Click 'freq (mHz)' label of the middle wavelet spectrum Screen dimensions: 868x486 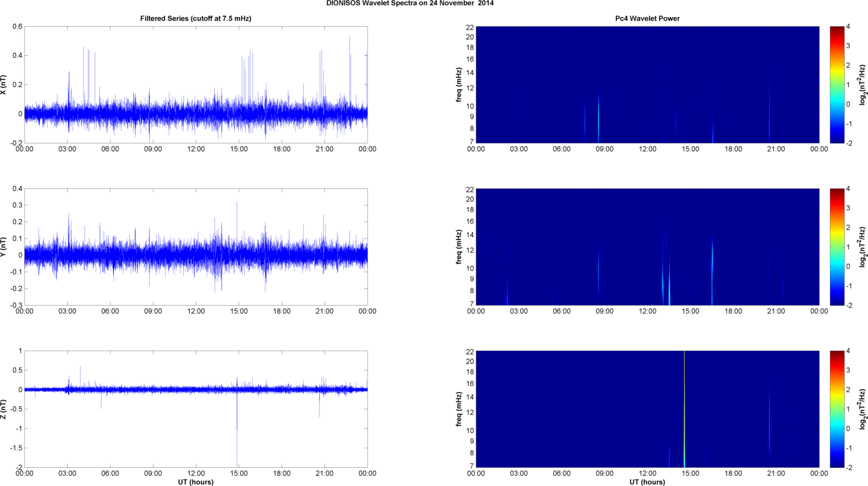(x=459, y=247)
